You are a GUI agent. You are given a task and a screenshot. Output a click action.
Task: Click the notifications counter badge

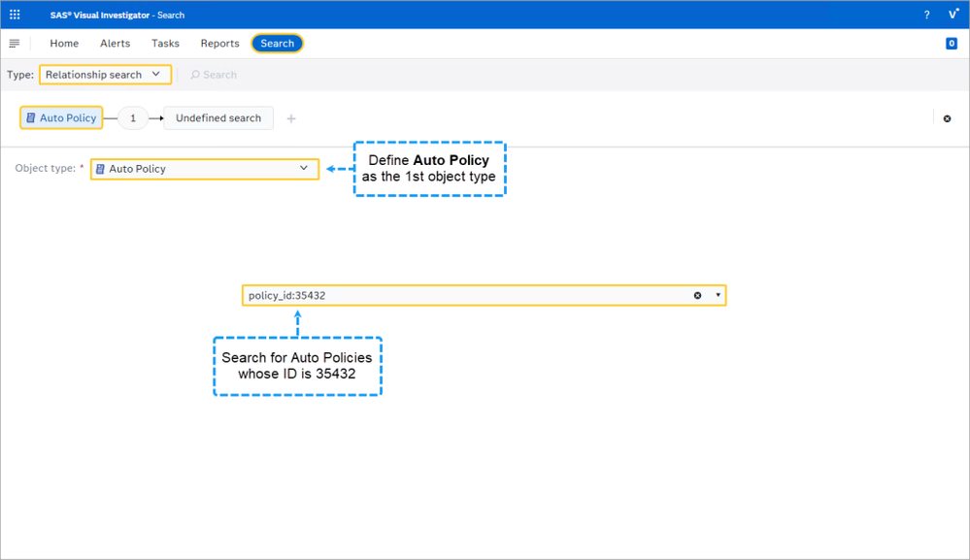click(x=951, y=44)
